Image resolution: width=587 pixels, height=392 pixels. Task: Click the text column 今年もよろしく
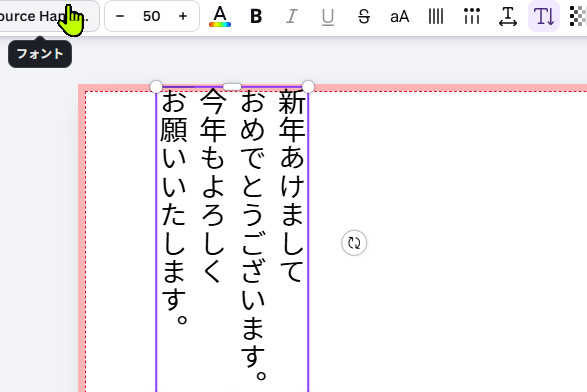click(213, 186)
